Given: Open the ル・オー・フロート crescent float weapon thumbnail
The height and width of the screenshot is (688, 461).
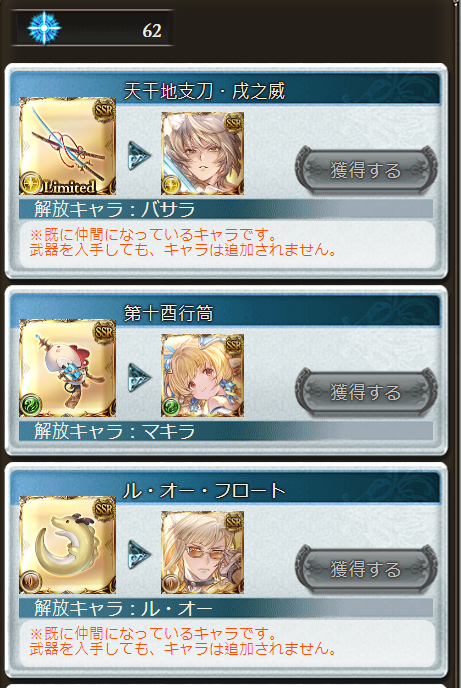Looking at the screenshot, I should (68, 545).
